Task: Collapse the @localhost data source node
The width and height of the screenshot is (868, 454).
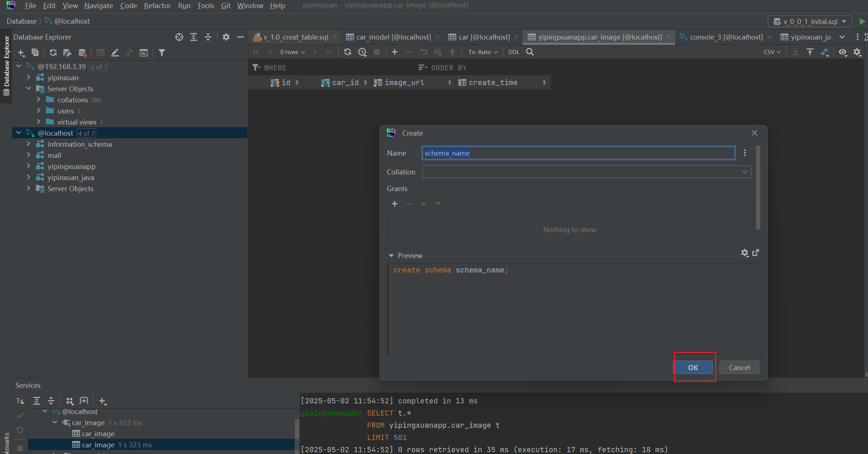Action: point(19,133)
